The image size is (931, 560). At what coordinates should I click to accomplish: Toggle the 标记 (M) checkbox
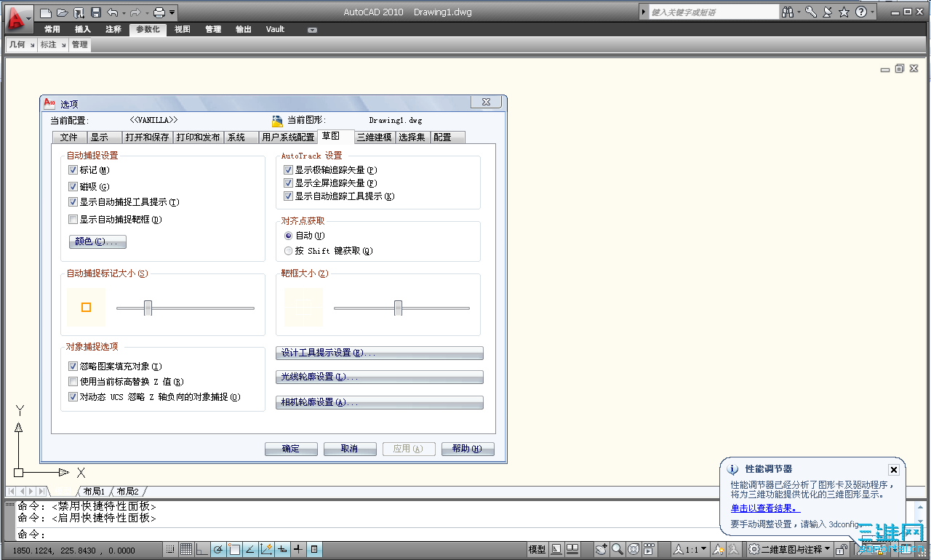(x=73, y=170)
